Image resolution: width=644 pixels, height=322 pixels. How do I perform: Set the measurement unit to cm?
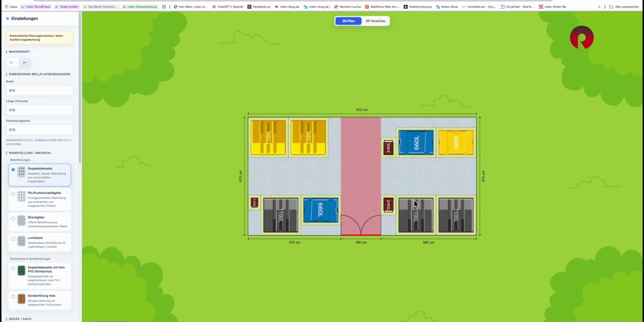(x=24, y=62)
